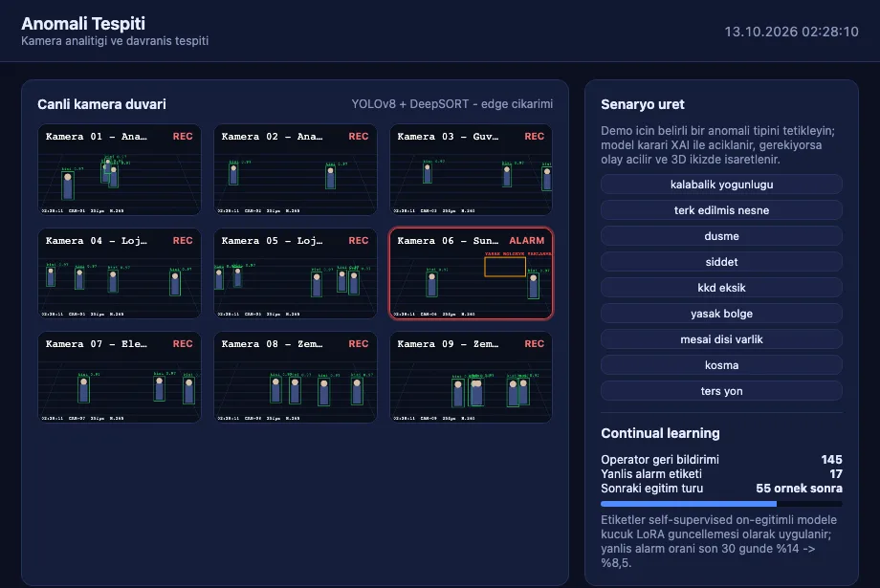Trigger the terk edilmis nesne scenario
The width and height of the screenshot is (880, 588).
click(x=721, y=209)
